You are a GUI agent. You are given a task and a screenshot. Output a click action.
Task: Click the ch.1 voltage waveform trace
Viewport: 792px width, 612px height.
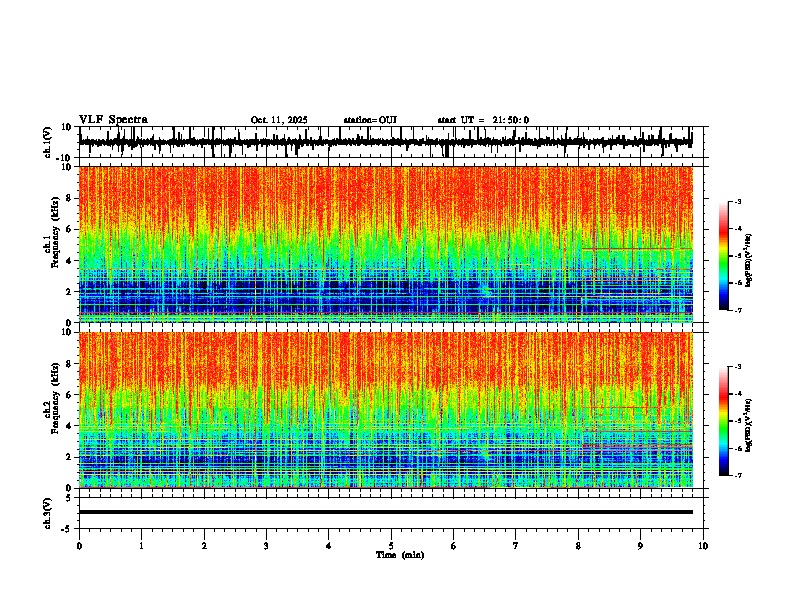[385, 142]
